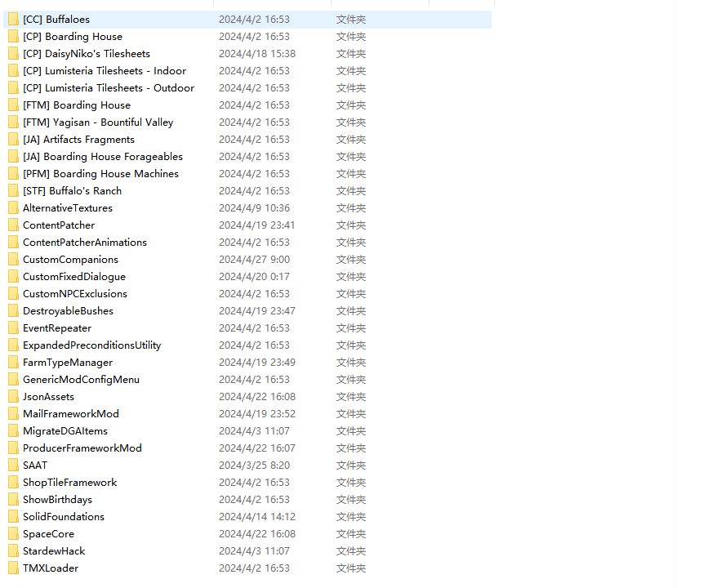Click the EventRepeater folder icon
Screen dimensions: 708x588
14,328
